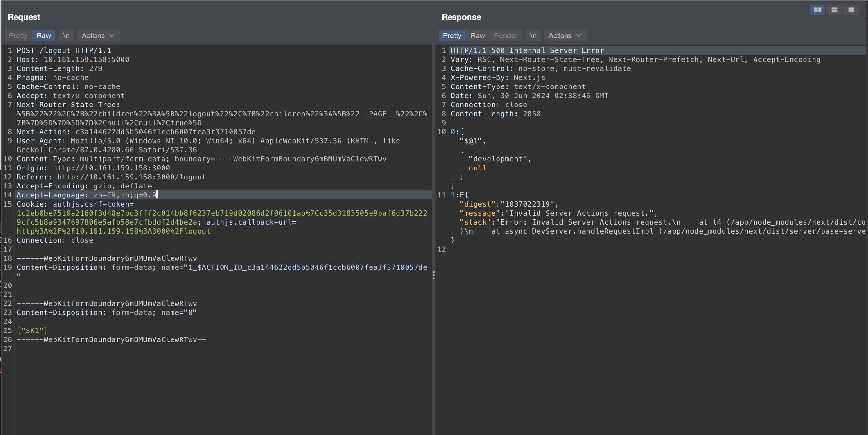This screenshot has width=868, height=435.
Task: Select side-by-side split layout icon
Action: 817,10
